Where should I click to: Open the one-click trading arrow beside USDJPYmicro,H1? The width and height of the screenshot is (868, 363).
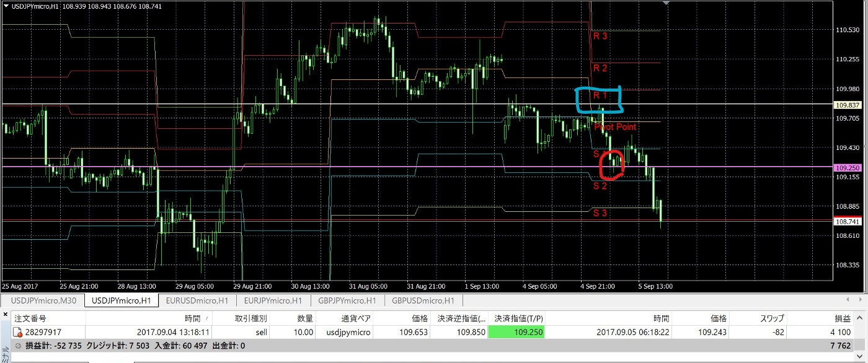point(6,6)
